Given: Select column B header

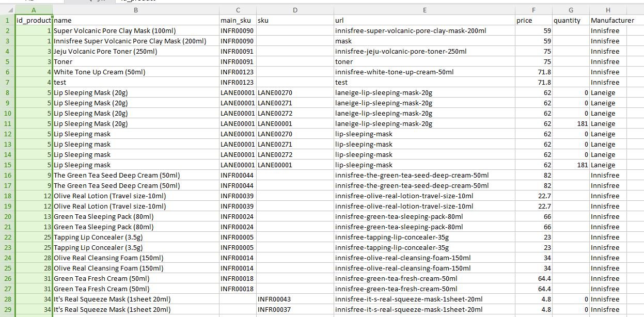Looking at the screenshot, I should click(x=136, y=10).
